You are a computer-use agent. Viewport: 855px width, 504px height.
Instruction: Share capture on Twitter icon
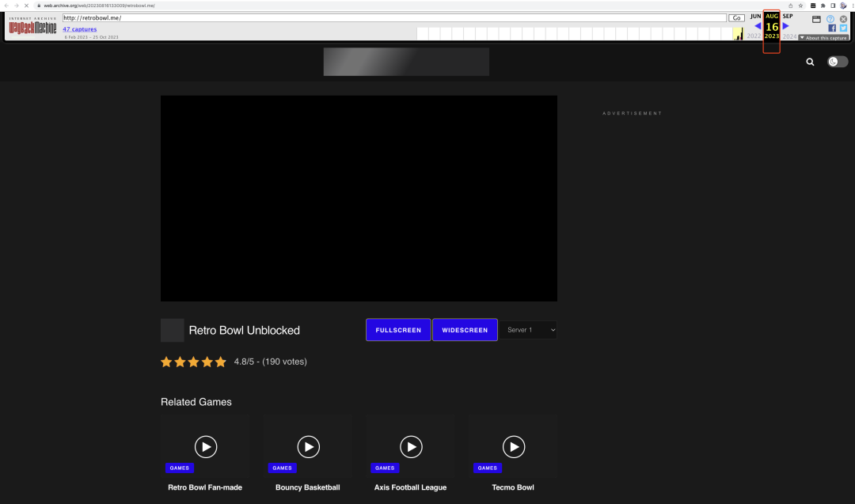pos(844,28)
